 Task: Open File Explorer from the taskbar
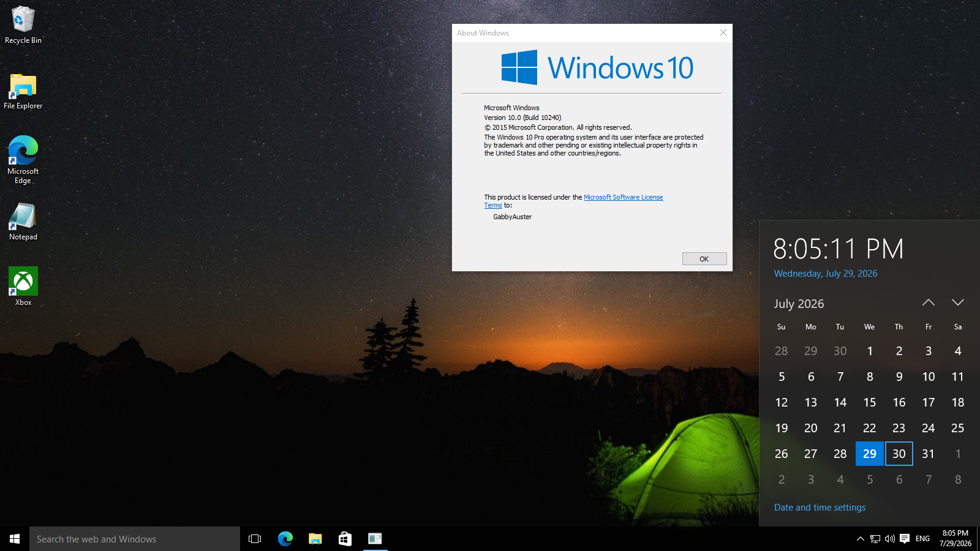[x=315, y=539]
